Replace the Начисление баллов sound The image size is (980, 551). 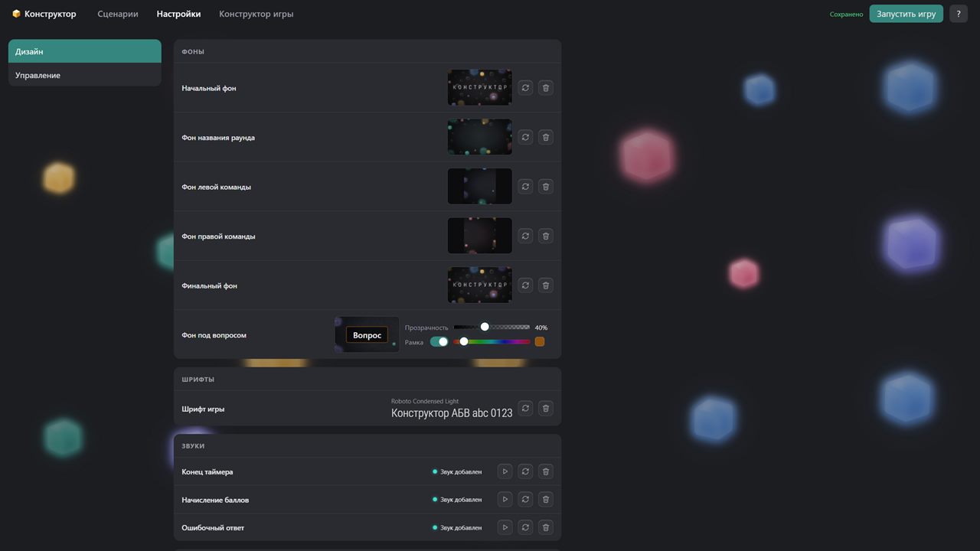(x=525, y=499)
